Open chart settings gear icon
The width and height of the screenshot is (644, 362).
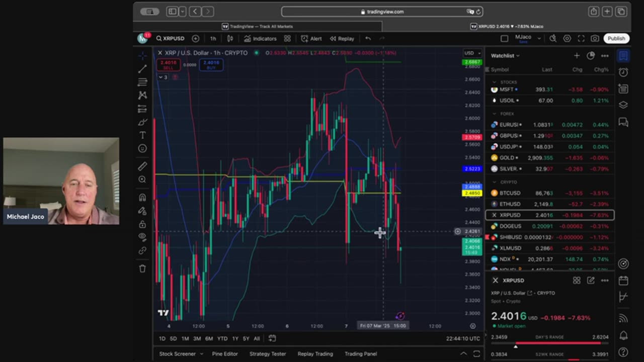point(567,38)
